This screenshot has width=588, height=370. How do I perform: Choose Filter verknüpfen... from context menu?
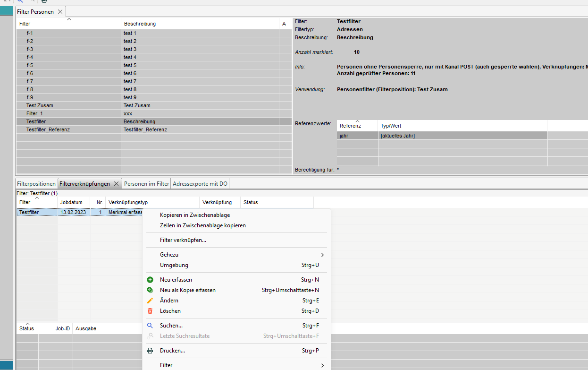[183, 240]
